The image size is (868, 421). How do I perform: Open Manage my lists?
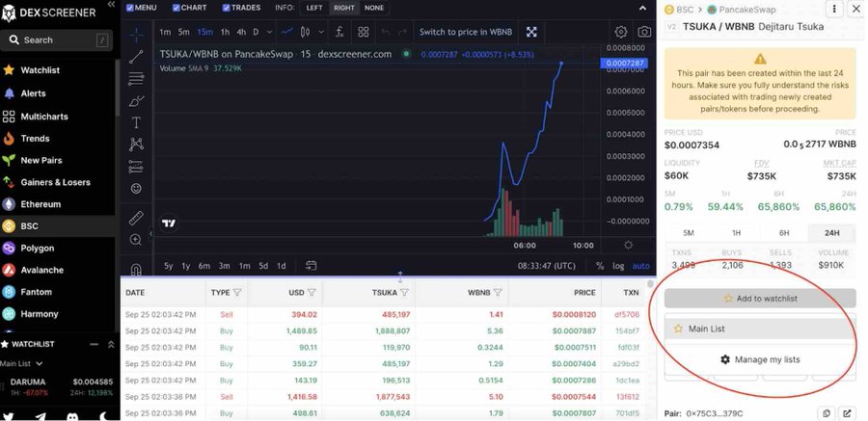point(760,359)
